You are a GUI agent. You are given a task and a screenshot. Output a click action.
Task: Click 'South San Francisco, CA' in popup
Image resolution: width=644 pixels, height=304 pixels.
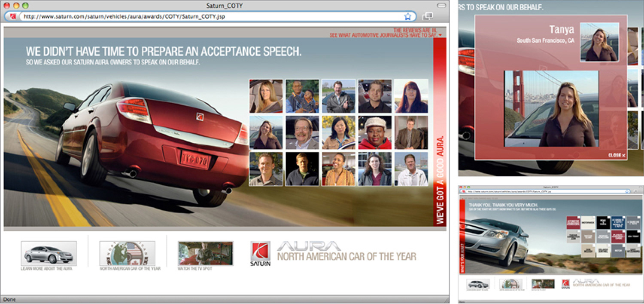[x=545, y=40]
